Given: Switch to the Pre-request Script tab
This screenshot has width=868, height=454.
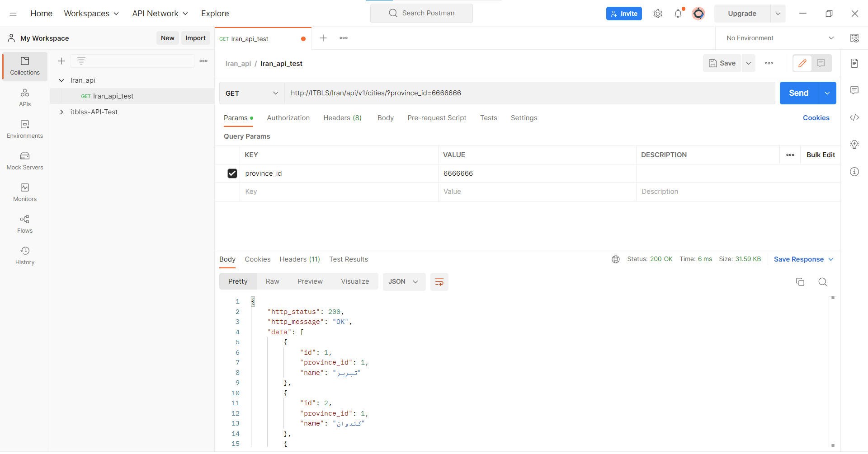Looking at the screenshot, I should [437, 118].
